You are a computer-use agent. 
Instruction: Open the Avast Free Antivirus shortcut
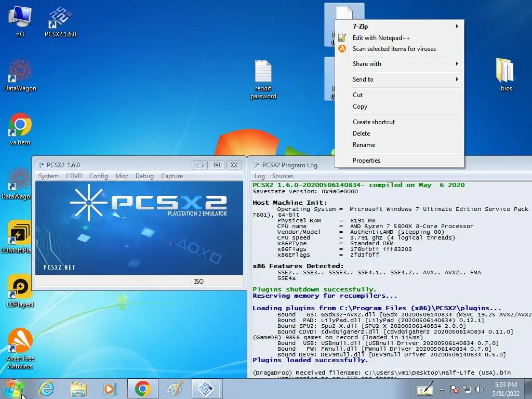pyautogui.click(x=20, y=349)
